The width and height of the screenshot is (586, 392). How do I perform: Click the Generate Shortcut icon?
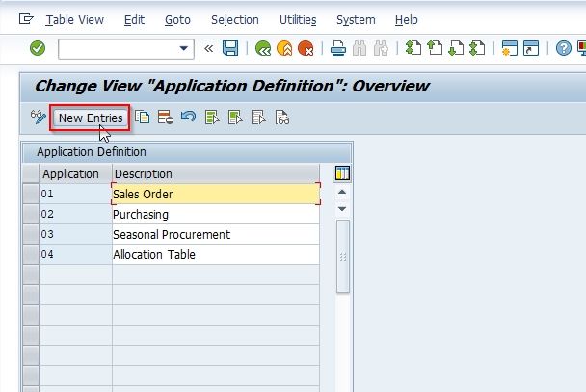coord(531,48)
